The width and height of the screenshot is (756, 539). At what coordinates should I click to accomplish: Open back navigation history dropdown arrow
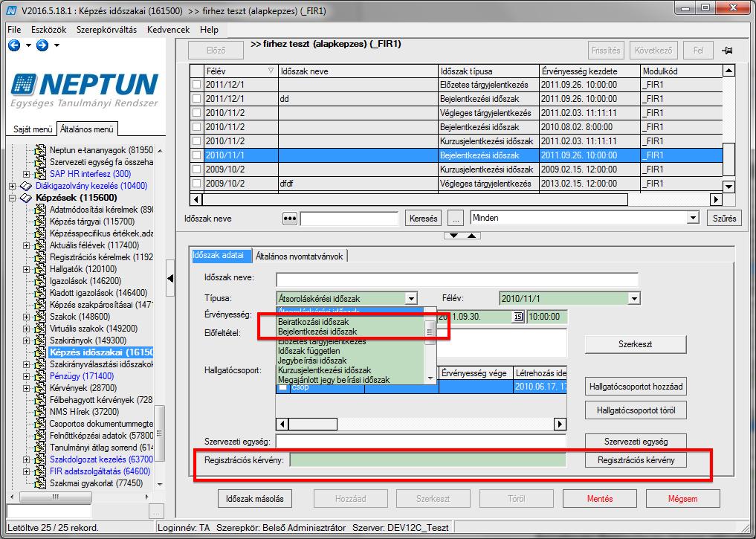point(28,46)
